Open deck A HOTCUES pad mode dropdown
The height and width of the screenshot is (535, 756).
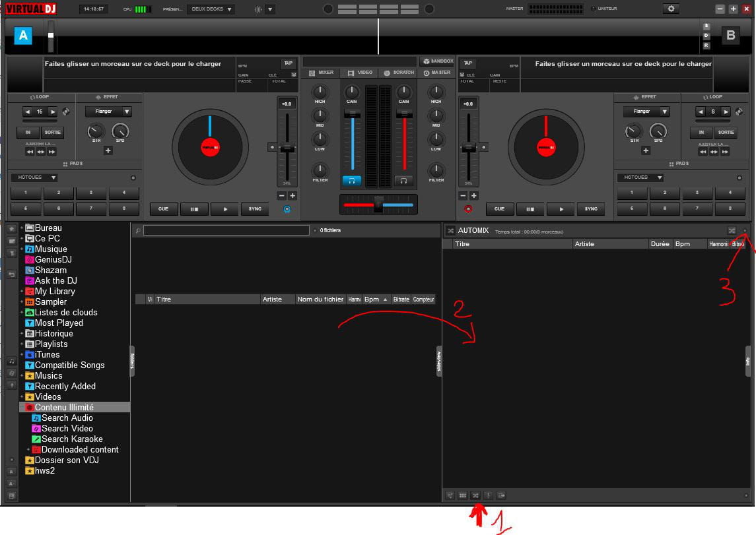pyautogui.click(x=34, y=177)
